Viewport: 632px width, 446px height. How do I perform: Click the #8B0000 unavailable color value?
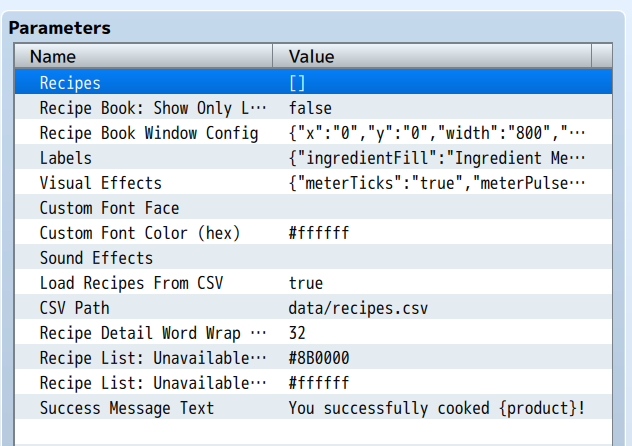[319, 358]
